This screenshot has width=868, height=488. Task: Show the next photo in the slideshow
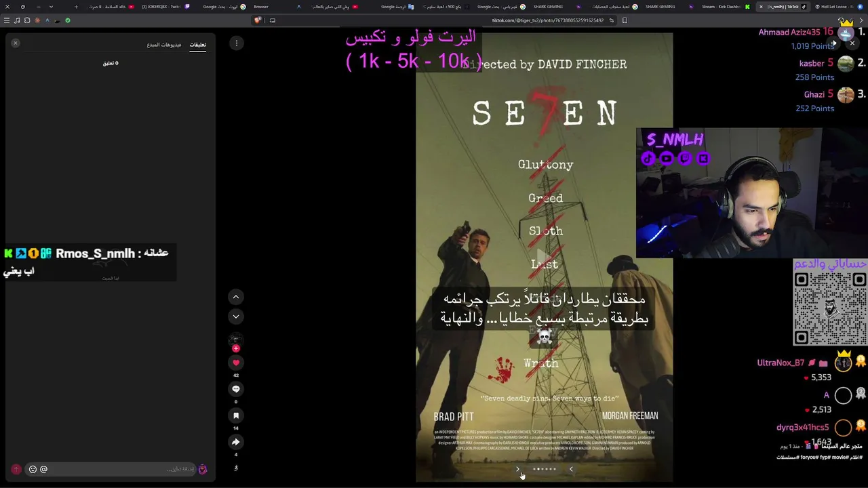tap(518, 469)
